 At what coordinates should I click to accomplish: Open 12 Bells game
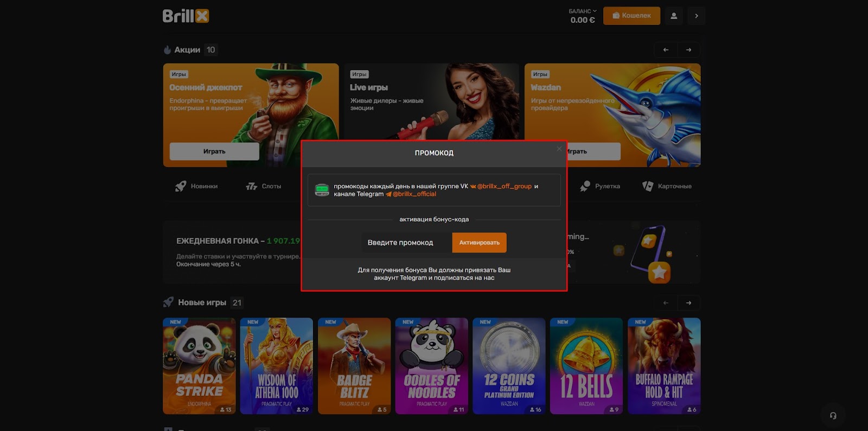pos(586,366)
